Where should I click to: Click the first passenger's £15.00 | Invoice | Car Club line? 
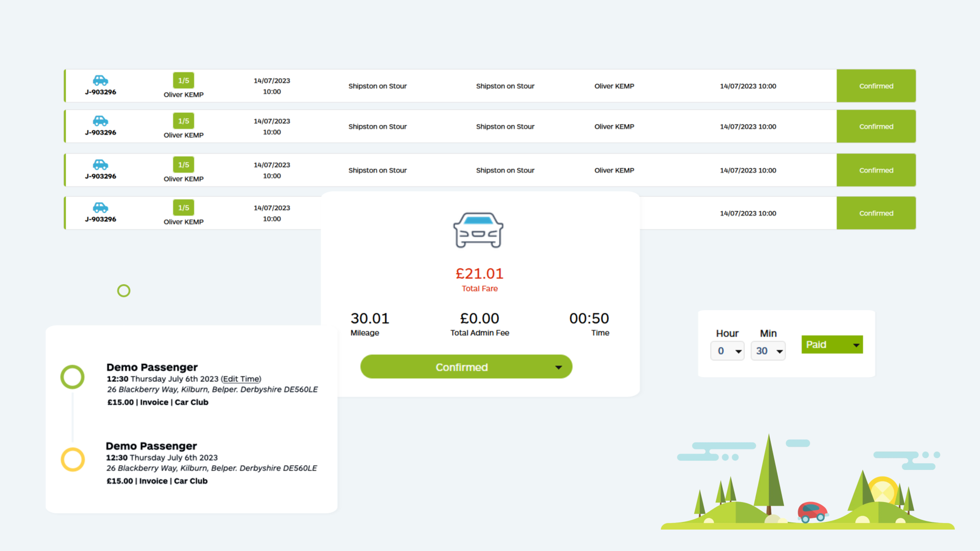[x=158, y=402]
